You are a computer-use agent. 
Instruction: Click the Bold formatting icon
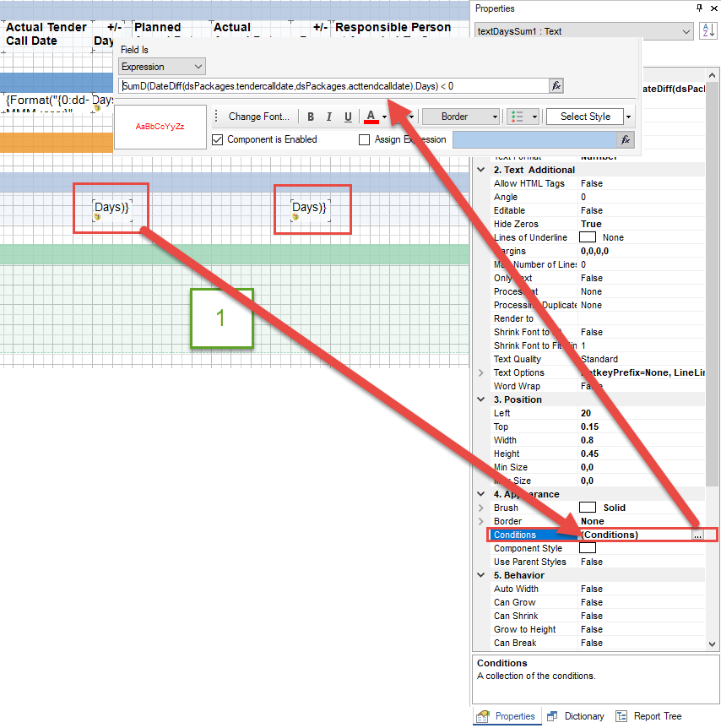point(311,117)
